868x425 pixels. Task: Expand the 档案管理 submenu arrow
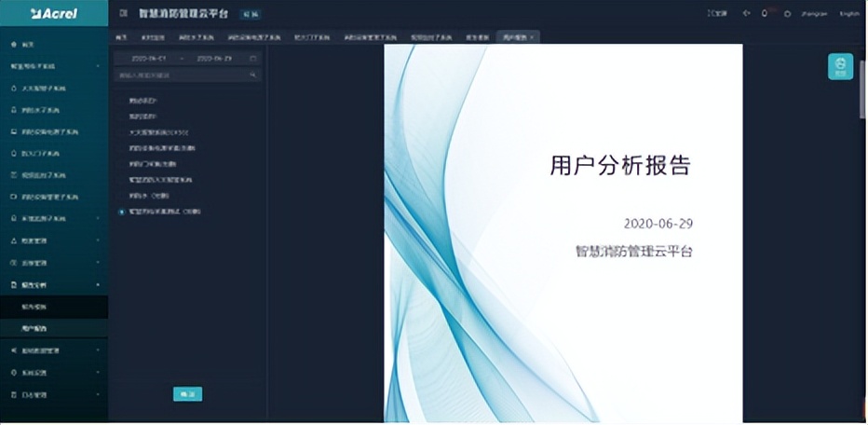[x=98, y=240]
